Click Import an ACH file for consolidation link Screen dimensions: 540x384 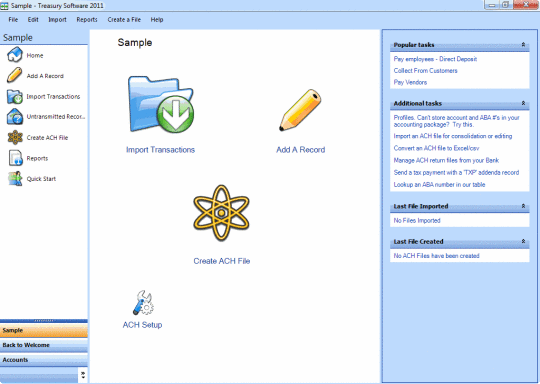[x=453, y=136]
